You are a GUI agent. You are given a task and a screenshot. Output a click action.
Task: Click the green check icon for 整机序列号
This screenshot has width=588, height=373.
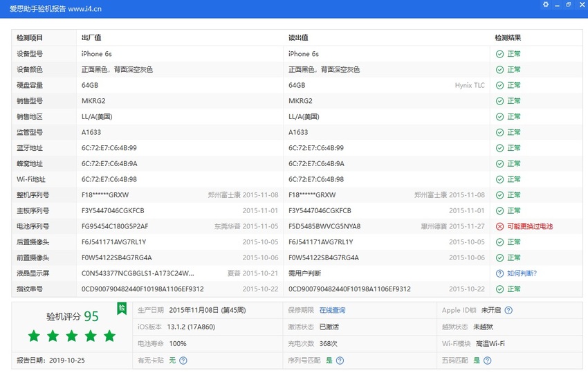499,195
